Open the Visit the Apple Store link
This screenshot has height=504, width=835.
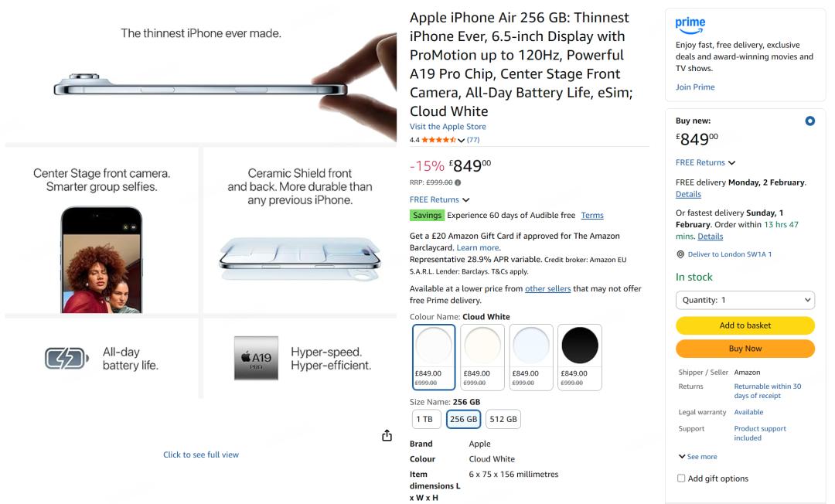click(x=448, y=127)
